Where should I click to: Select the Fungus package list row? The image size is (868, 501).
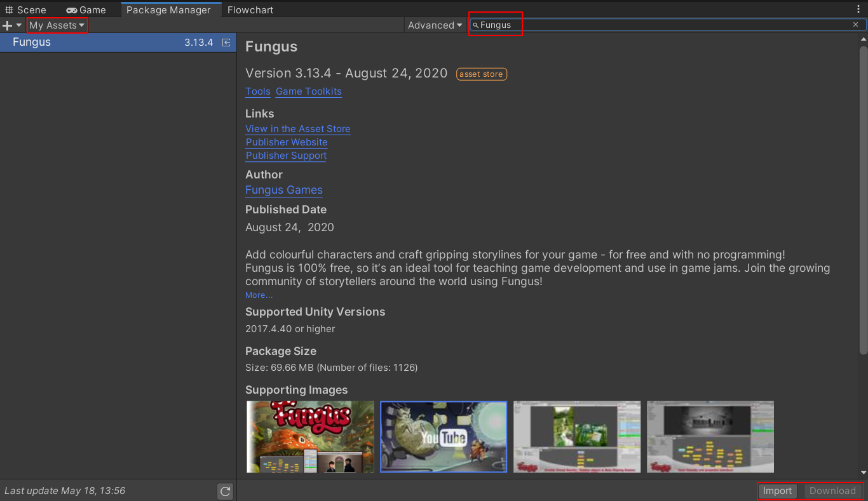click(118, 43)
